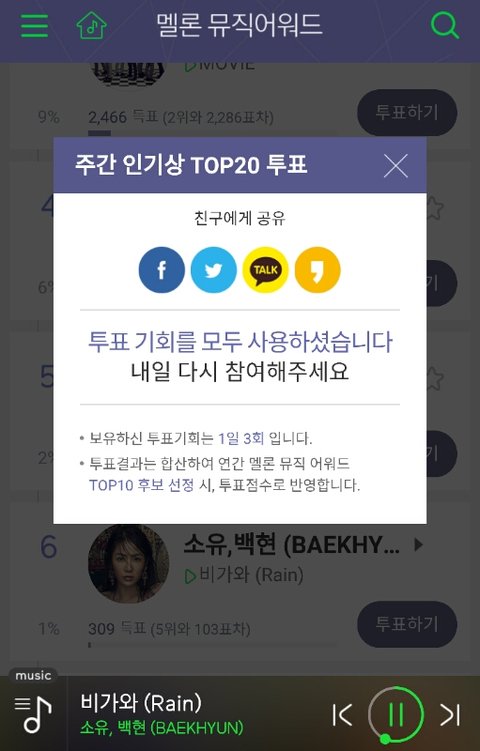This screenshot has width=480, height=751.
Task: Open 비가와 (Rain) now-playing title
Action: point(141,703)
